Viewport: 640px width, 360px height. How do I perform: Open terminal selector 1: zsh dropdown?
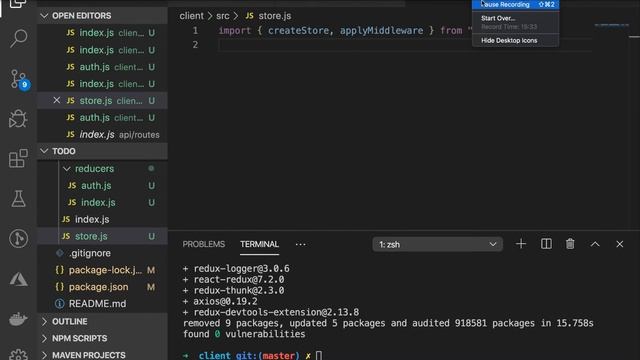[437, 244]
